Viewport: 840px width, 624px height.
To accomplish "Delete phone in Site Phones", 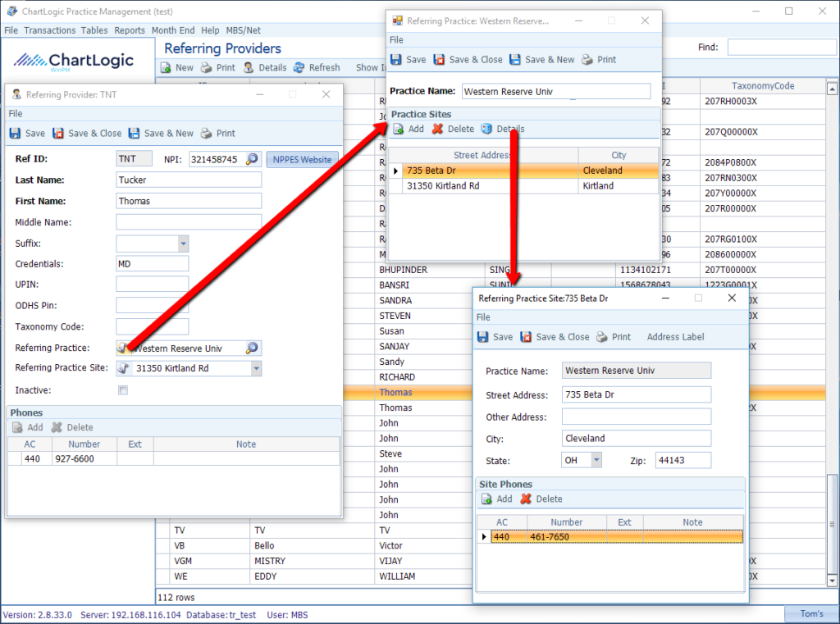I will (x=541, y=499).
